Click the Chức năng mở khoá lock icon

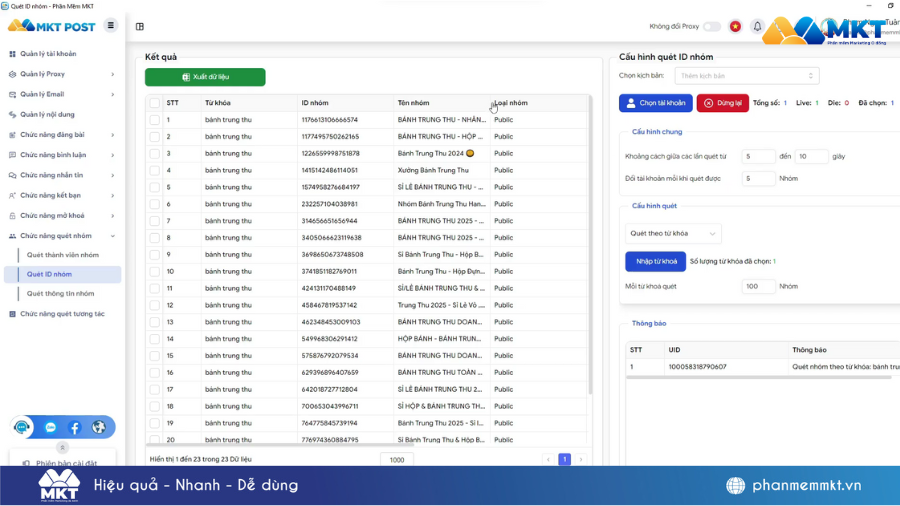[13, 216]
